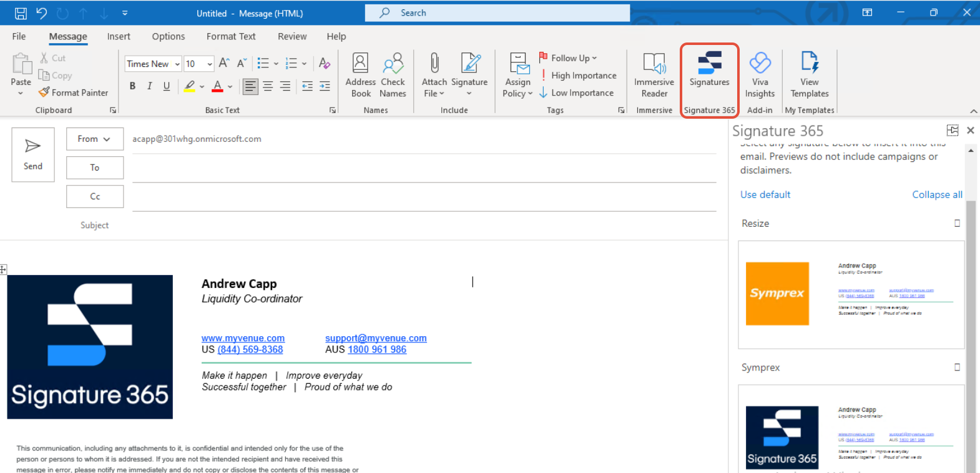
Task: Close the Signature 365 pane
Action: [971, 130]
